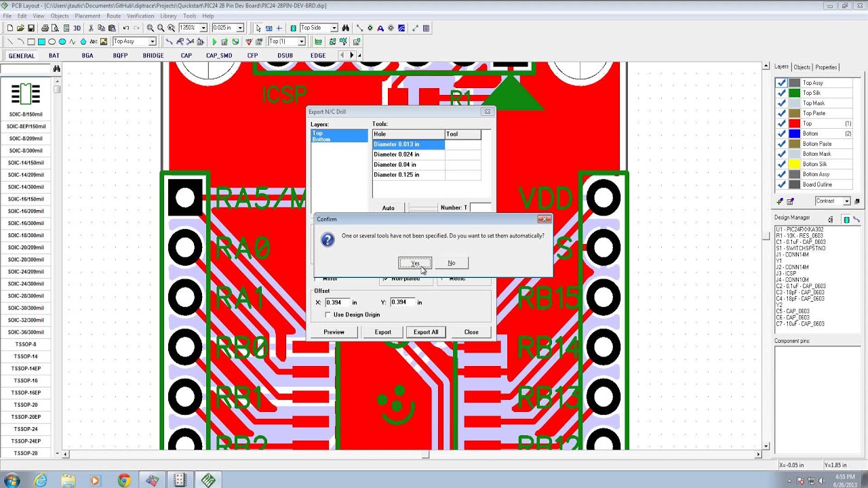Screen dimensions: 868x488
Task: Zoom out with the magnifier minus icon
Action: (161, 28)
